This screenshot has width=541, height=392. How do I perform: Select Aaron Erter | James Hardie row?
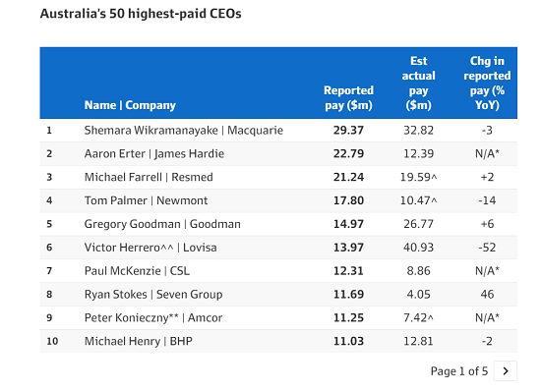coord(278,153)
